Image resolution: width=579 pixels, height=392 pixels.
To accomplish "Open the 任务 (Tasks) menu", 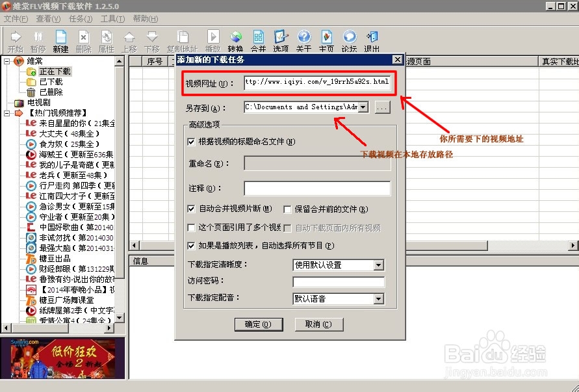I will (x=79, y=18).
